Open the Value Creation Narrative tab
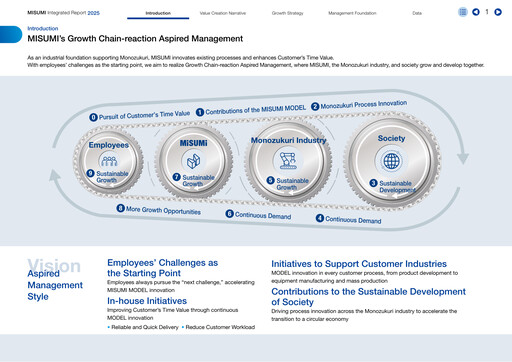 click(x=223, y=13)
